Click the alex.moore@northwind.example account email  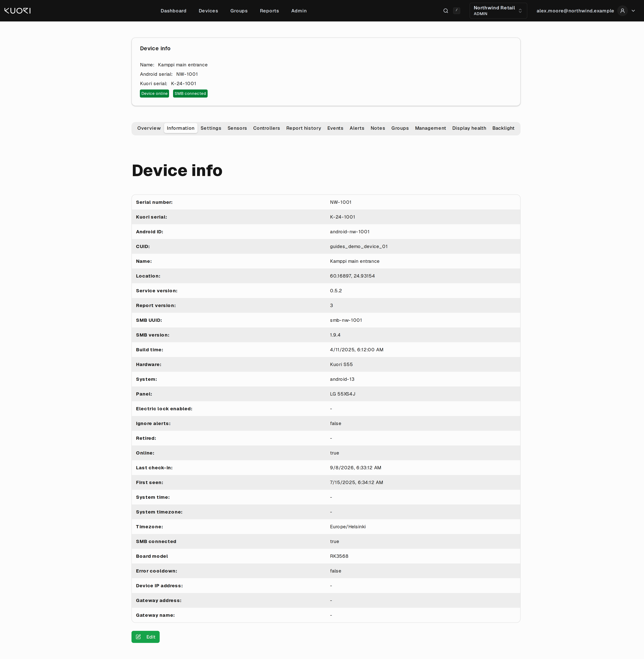[x=575, y=11]
